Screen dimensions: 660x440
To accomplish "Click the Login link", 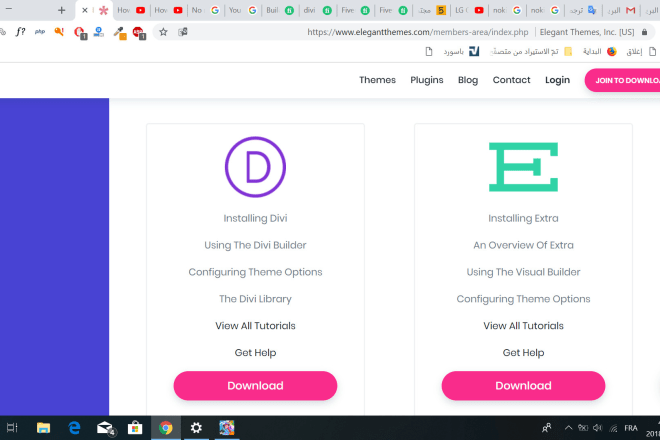I will [x=557, y=80].
